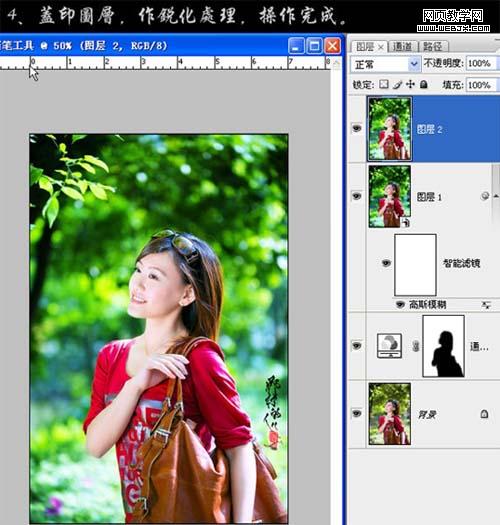
Task: Click the lock position move icon
Action: pyautogui.click(x=410, y=84)
